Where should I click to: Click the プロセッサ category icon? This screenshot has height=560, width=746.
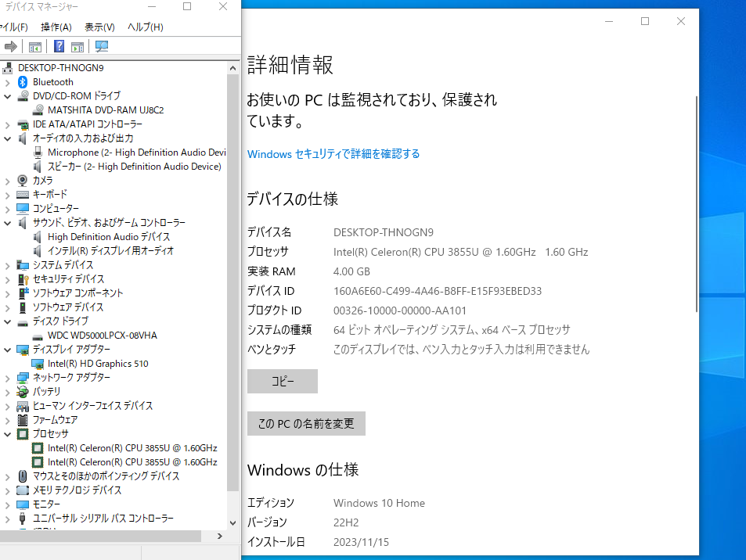tap(23, 434)
